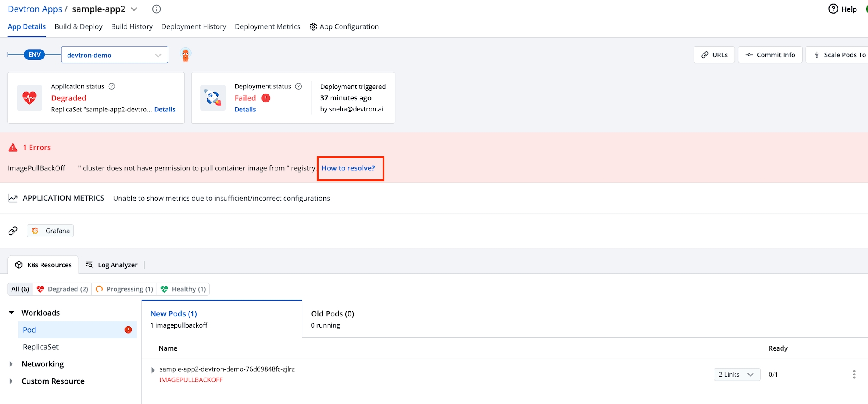This screenshot has height=404, width=868.
Task: Click the 37 minutes ago text
Action: [345, 98]
